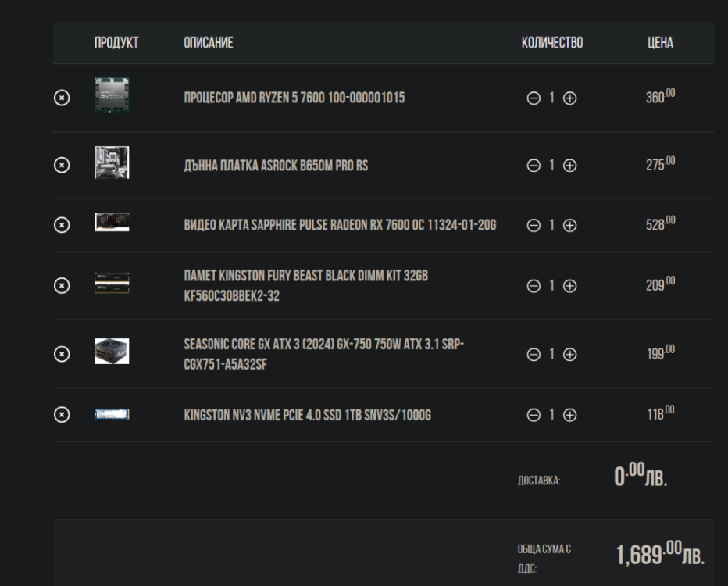This screenshot has width=728, height=586.
Task: Open the Seasonic power supply thumbnail
Action: 112,351
